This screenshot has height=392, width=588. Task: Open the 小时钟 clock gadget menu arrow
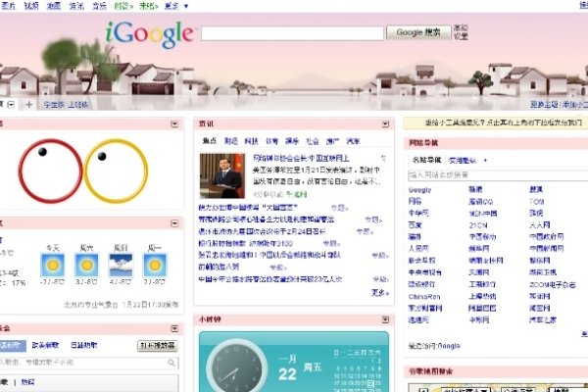click(385, 319)
